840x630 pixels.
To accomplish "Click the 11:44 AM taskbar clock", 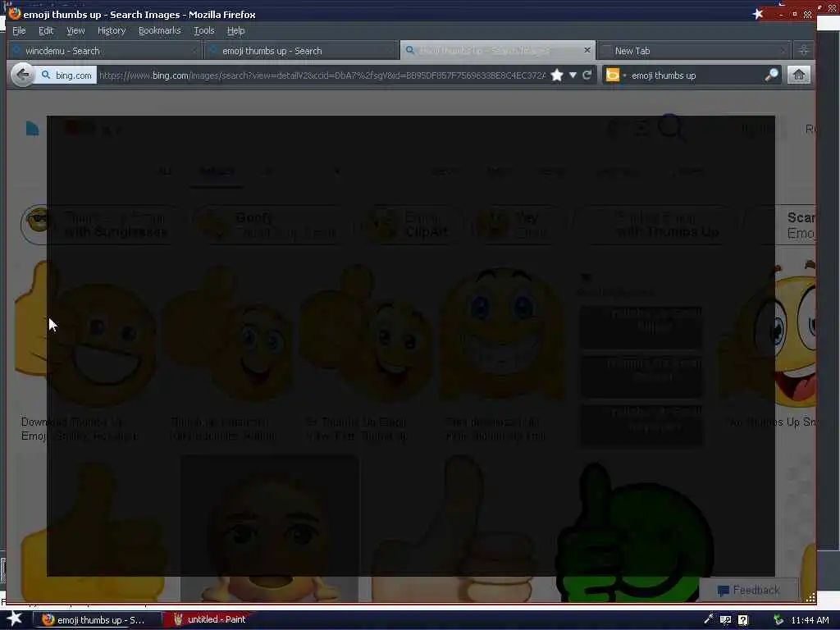I will (810, 620).
